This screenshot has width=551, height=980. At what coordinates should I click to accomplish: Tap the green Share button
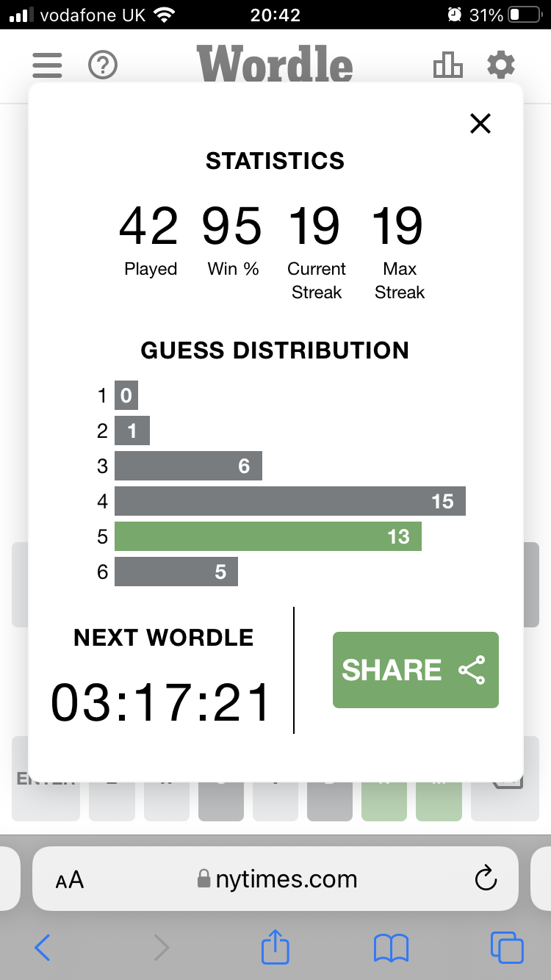tap(415, 670)
